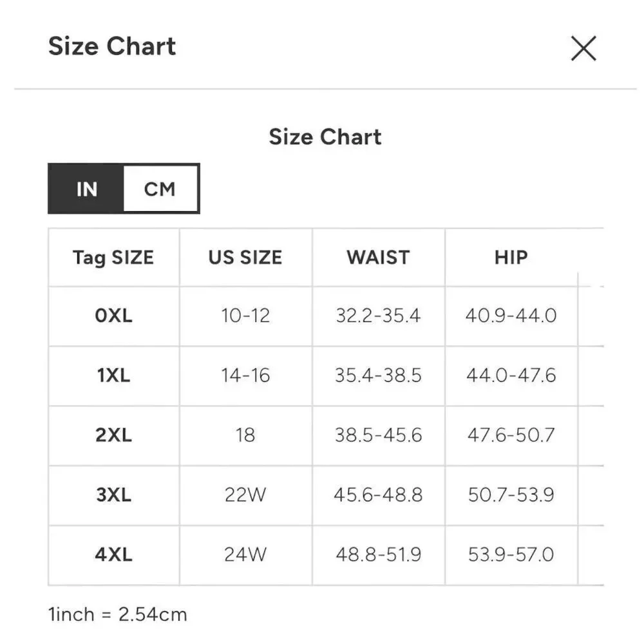The width and height of the screenshot is (644, 644).
Task: Select the 1XL size row label
Action: click(x=114, y=375)
